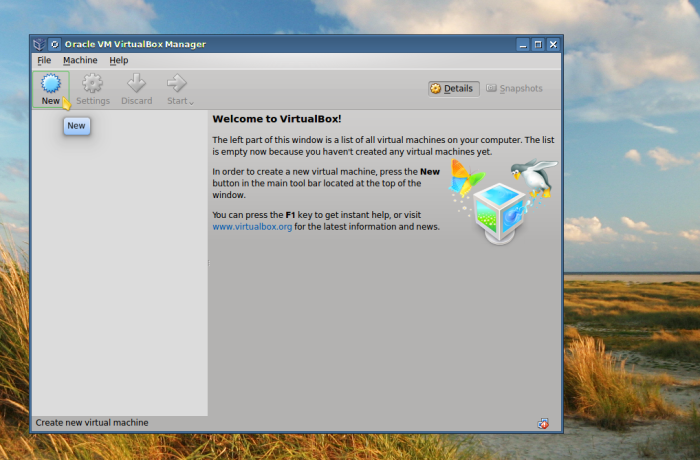Click the notification icon in the status bar
This screenshot has width=700, height=460.
(543, 423)
